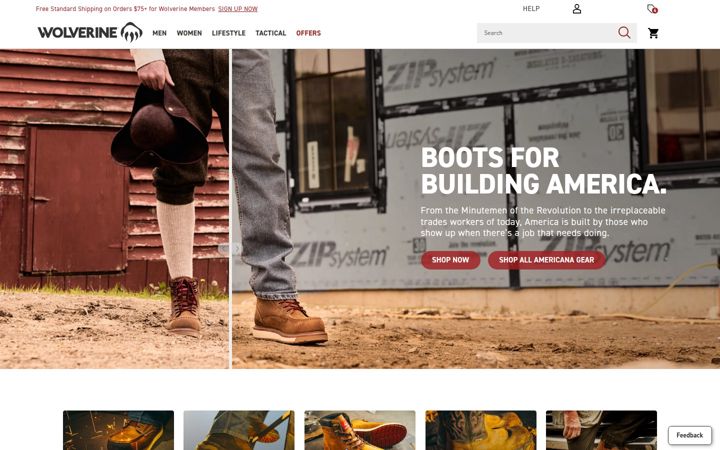Screen dimensions: 720x450
Task: Open the western cowboy boot thumbnail
Action: (481, 430)
